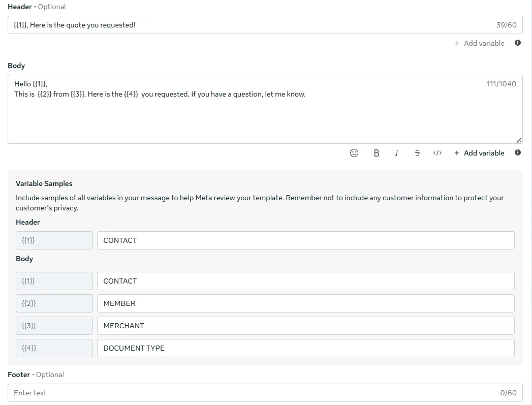Click the 39/60 Header character counter
This screenshot has width=532, height=405.
pyautogui.click(x=506, y=25)
